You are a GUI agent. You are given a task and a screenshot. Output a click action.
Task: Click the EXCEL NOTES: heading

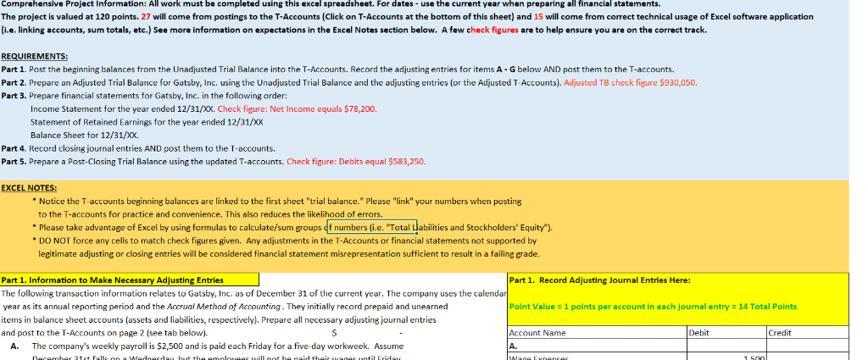pyautogui.click(x=30, y=188)
